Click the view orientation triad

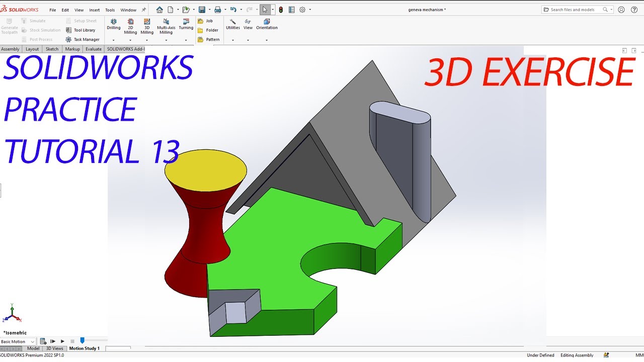[12, 313]
